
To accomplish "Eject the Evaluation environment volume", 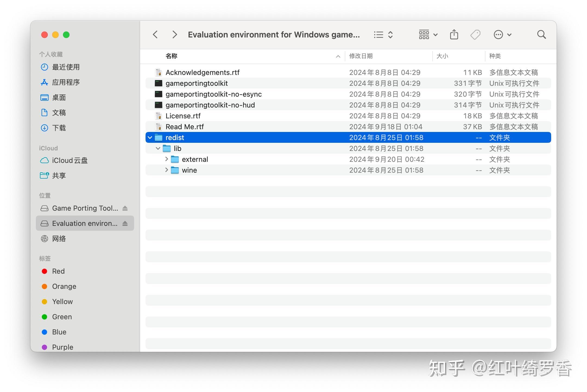I will pos(125,223).
